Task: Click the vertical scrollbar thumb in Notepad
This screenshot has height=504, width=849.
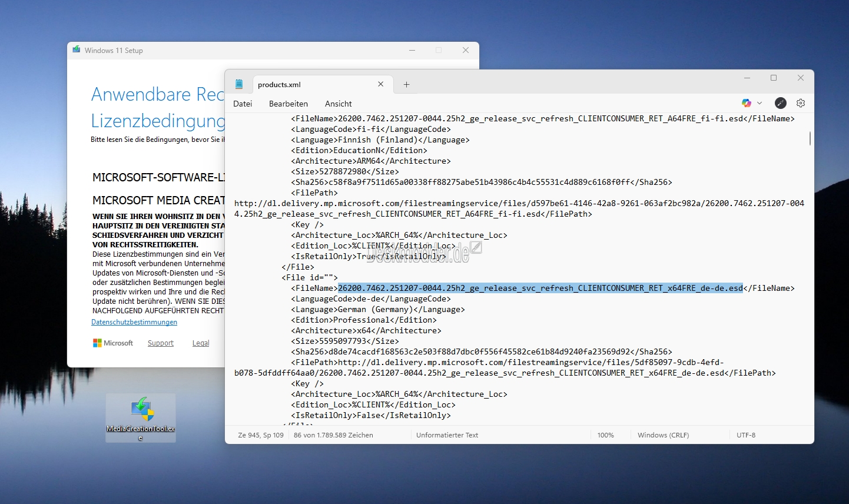Action: coord(810,138)
